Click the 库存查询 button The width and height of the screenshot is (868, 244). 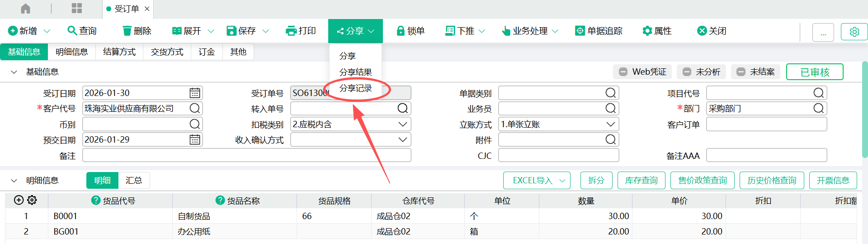click(641, 181)
